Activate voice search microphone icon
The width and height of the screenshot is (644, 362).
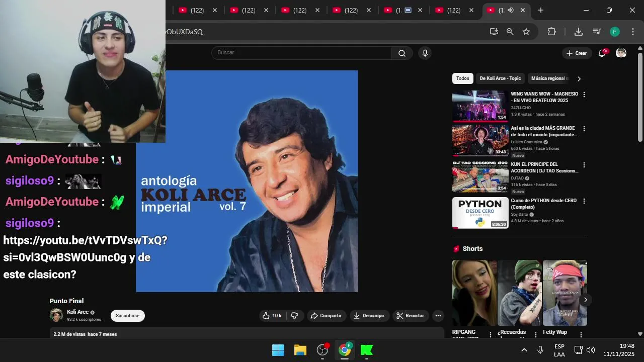425,53
